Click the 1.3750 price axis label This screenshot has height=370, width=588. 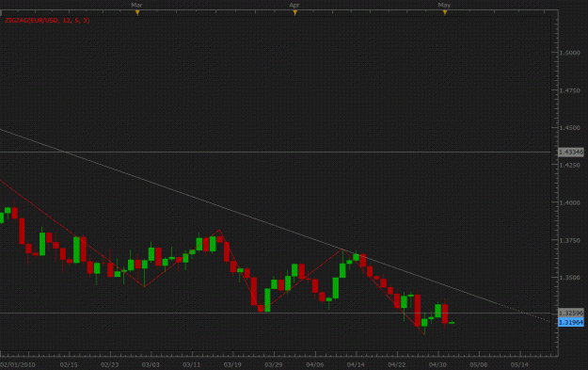pyautogui.click(x=569, y=240)
